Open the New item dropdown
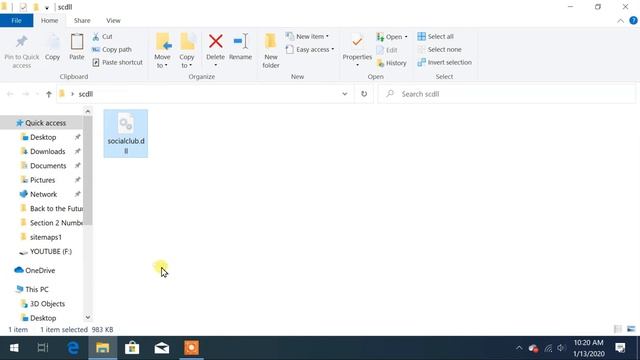Image resolution: width=640 pixels, height=360 pixels. (307, 36)
